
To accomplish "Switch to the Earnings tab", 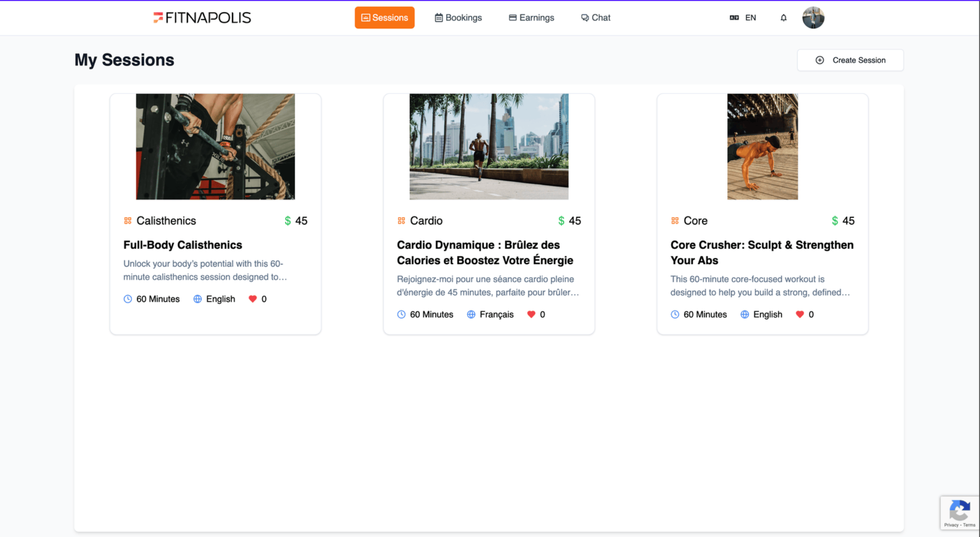I will pyautogui.click(x=531, y=18).
